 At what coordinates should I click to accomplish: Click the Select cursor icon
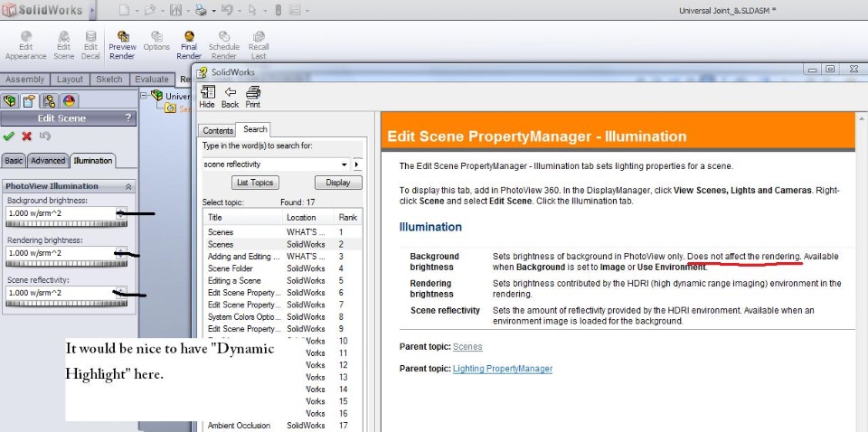click(x=252, y=10)
